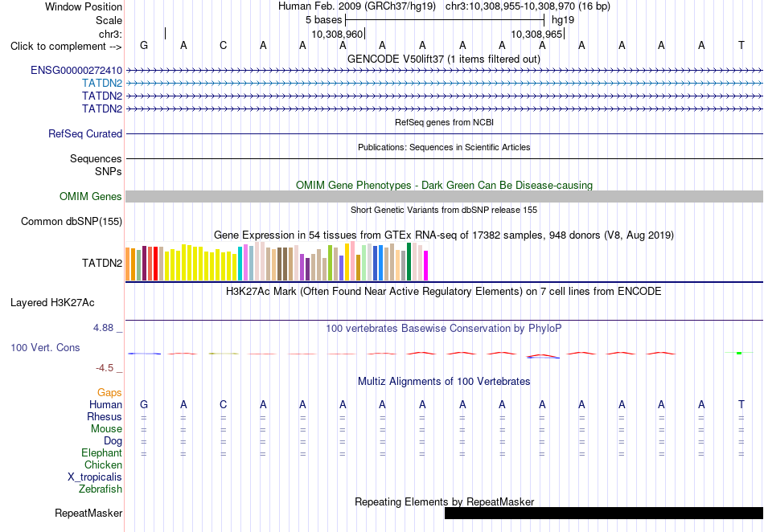Click the black RepeatMasker element bar
This screenshot has height=532, width=764.
click(604, 513)
